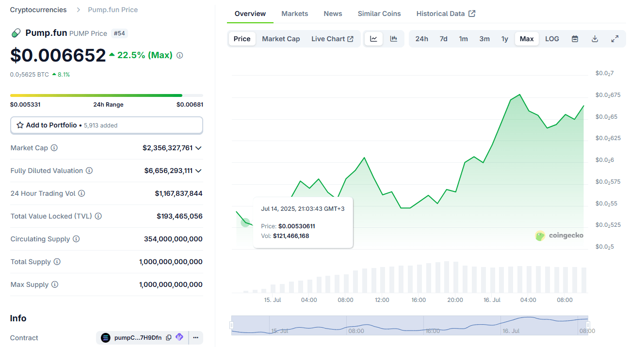Click info icon beside 24 Hour Trading Vol
This screenshot has width=644, height=347.
[x=81, y=193]
